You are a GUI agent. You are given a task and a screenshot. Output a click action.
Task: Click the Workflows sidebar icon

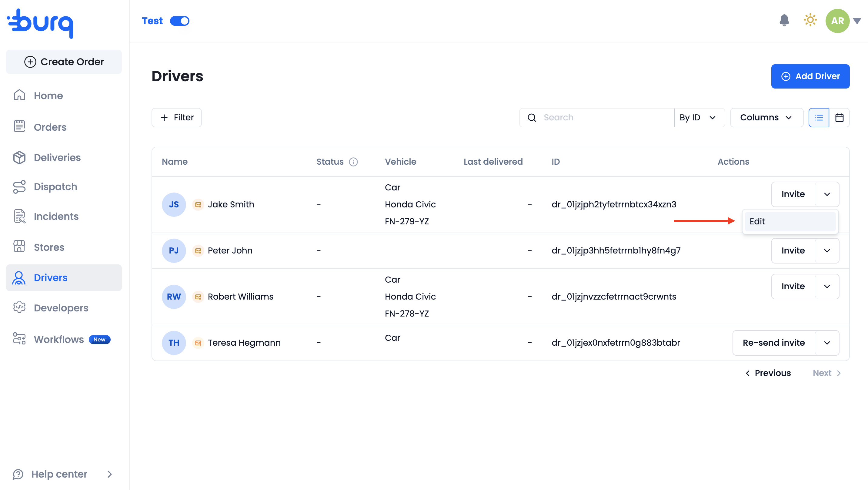click(x=19, y=339)
